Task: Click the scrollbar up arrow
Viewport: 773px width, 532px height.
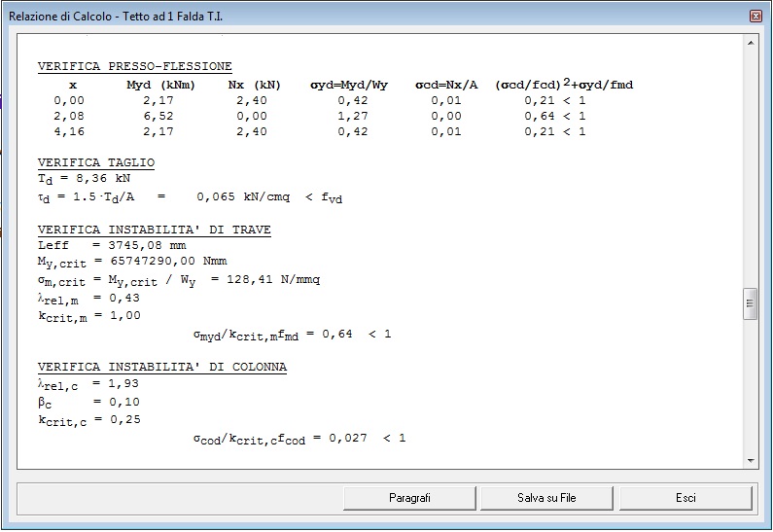Action: (x=751, y=44)
